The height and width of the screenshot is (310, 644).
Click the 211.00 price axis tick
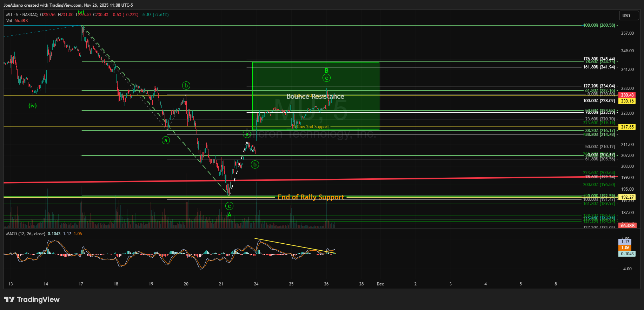pyautogui.click(x=628, y=145)
